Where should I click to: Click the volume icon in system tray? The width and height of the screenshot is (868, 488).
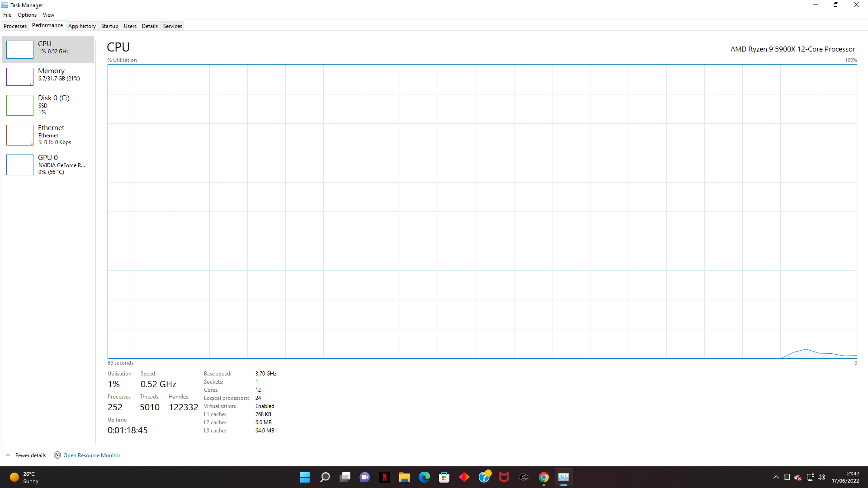point(821,477)
